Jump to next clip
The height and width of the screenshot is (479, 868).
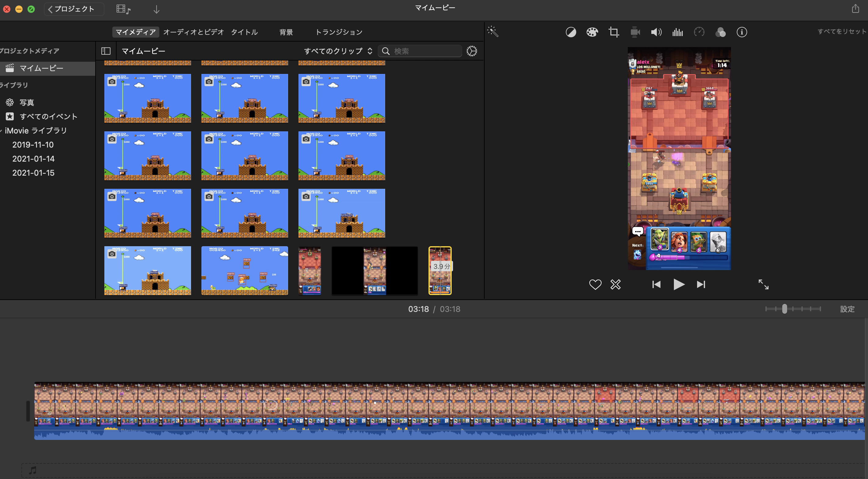(x=701, y=285)
